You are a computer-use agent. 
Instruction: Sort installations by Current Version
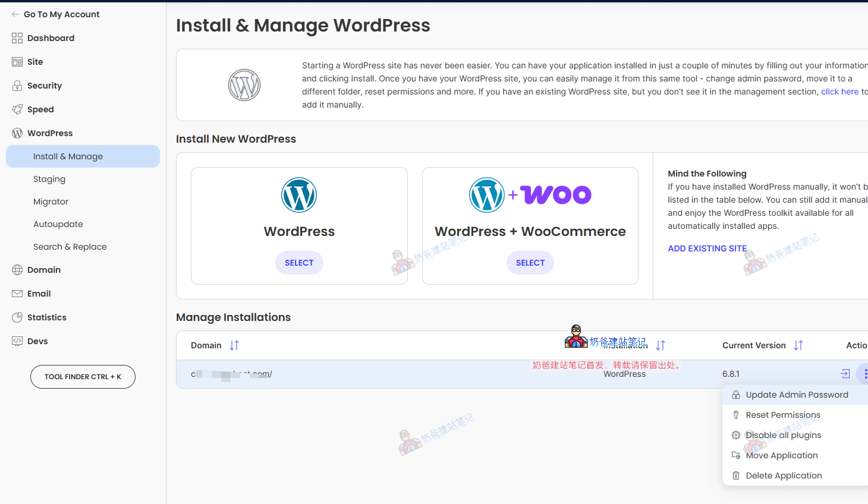point(798,345)
